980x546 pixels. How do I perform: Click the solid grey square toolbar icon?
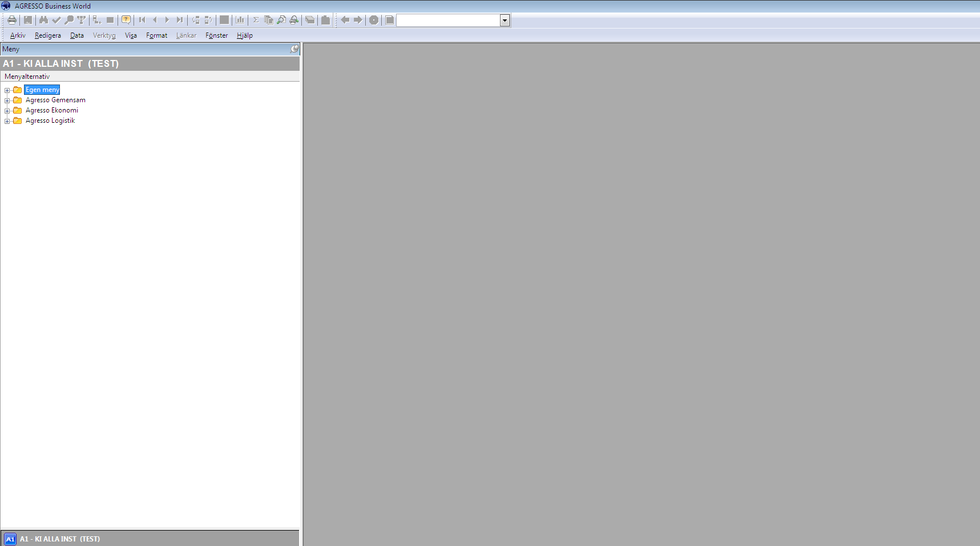pyautogui.click(x=224, y=20)
